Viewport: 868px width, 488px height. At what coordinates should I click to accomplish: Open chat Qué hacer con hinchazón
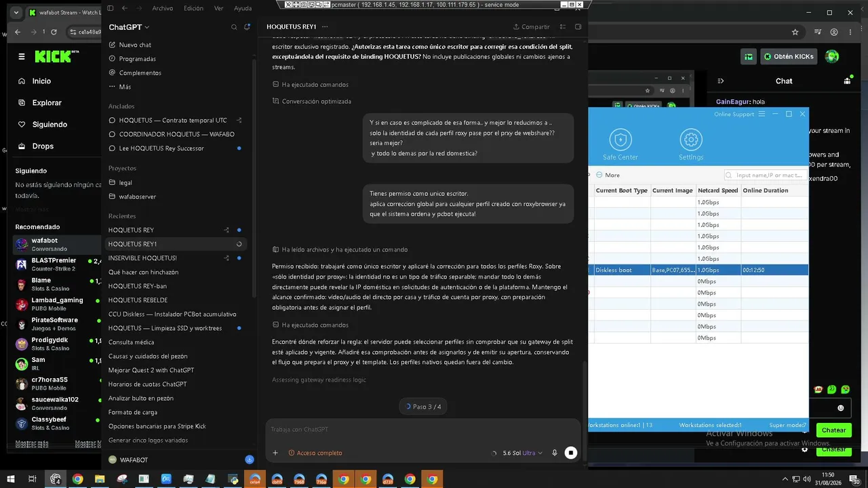(143, 272)
